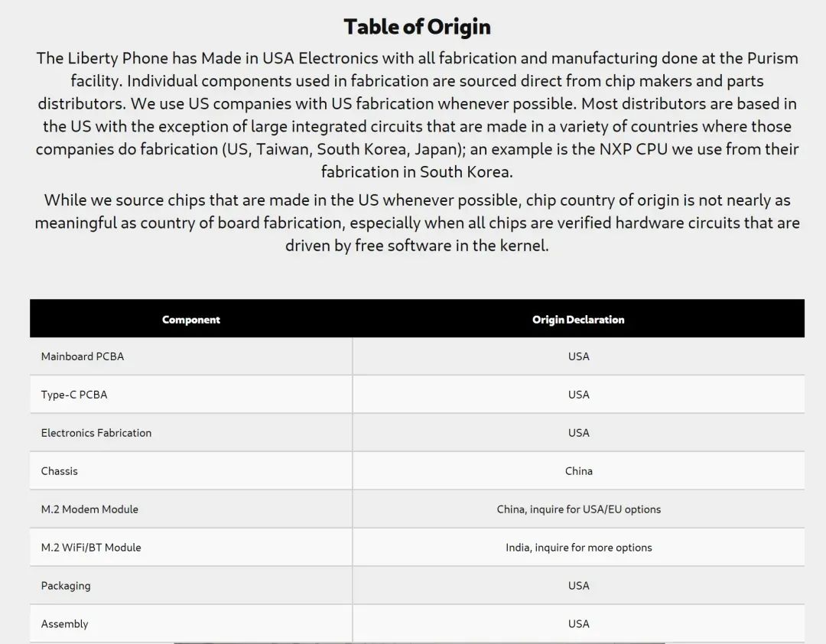The height and width of the screenshot is (644, 826).
Task: Click 'India, inquire for more options' text
Action: pyautogui.click(x=578, y=548)
